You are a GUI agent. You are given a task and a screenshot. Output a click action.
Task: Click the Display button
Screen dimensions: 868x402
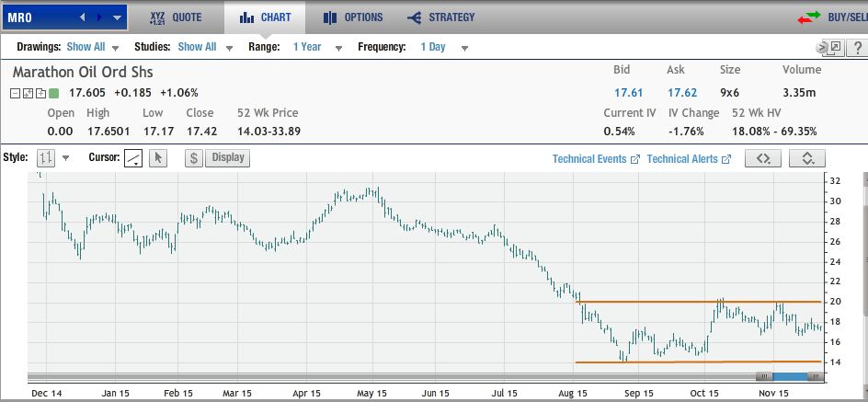pos(228,157)
